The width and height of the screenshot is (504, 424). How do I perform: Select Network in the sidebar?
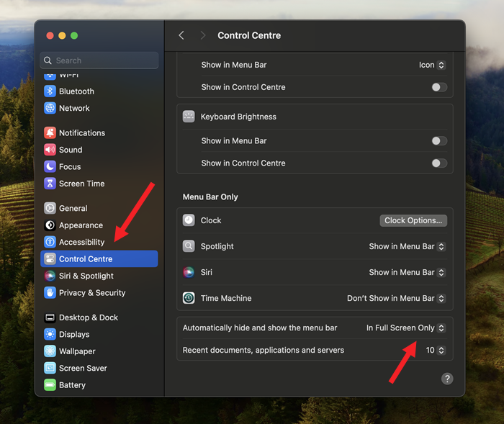pyautogui.click(x=99, y=108)
